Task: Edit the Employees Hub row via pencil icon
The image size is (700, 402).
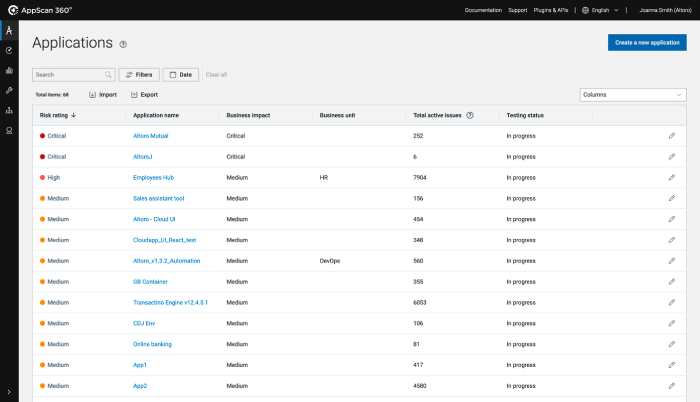Action: (672, 177)
